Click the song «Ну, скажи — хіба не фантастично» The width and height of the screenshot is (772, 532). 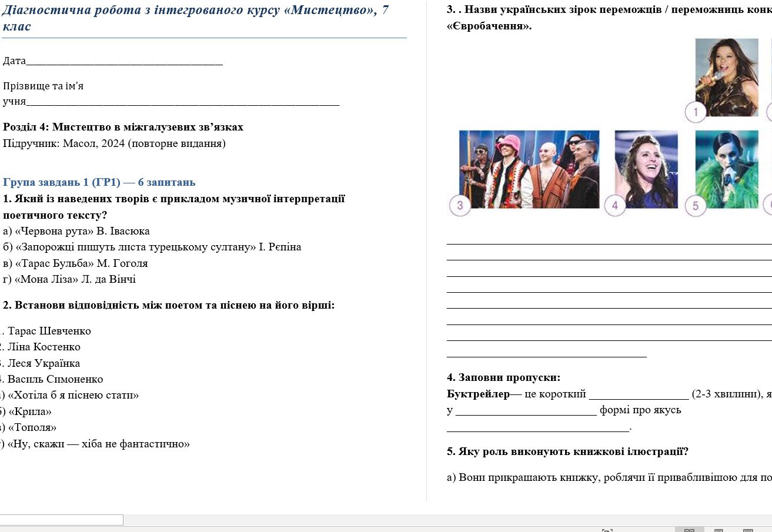(x=98, y=444)
